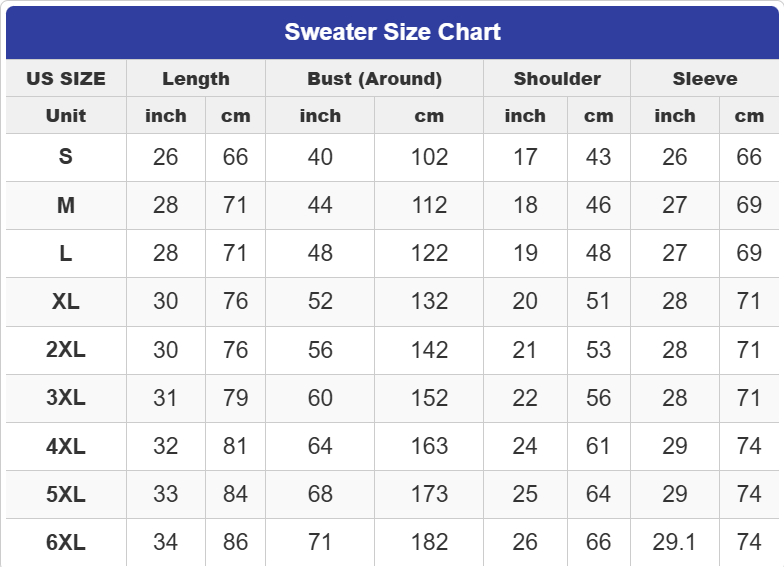
Task: Select the 163 bust cm value
Action: point(429,446)
